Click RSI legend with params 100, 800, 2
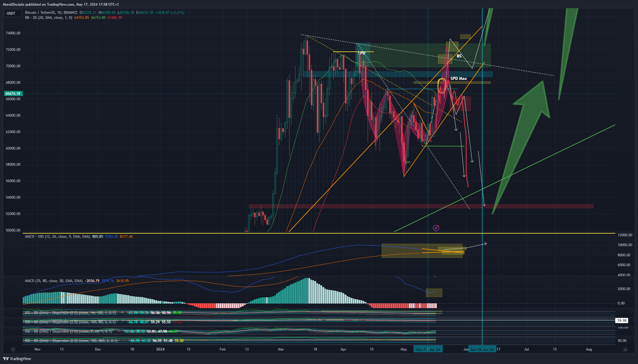 (71, 341)
